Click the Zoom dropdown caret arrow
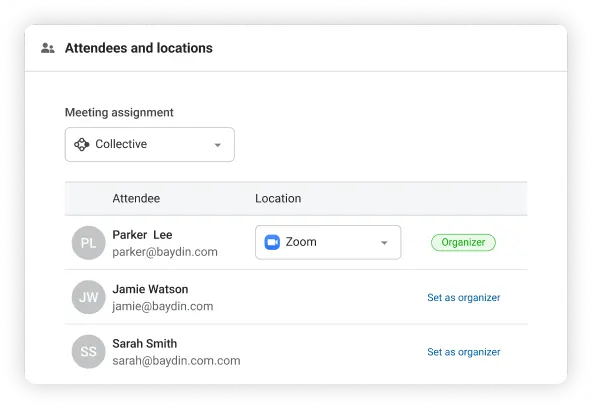Screen dimensions: 592x408 click(x=384, y=243)
